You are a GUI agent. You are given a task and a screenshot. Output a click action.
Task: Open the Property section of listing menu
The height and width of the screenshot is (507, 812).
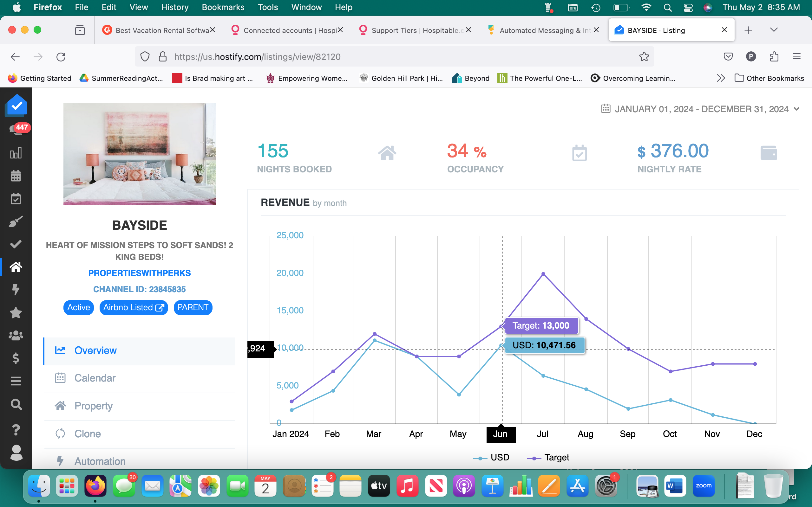click(x=93, y=406)
